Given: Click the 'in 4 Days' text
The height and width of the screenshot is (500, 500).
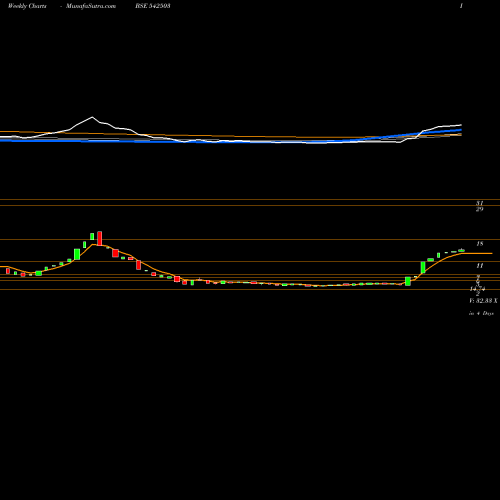Looking at the screenshot, I should (x=481, y=313).
